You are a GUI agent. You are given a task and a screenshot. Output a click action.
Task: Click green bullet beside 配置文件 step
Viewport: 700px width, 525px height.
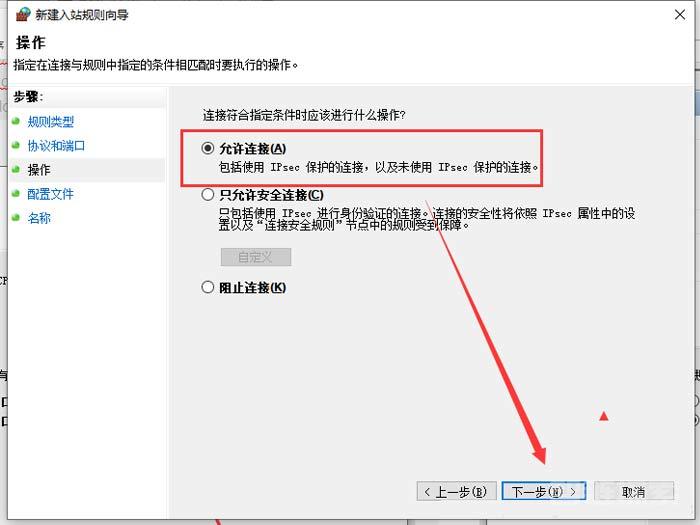click(16, 193)
